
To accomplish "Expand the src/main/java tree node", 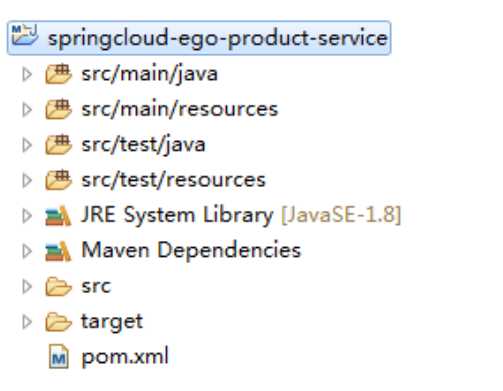I will [27, 74].
